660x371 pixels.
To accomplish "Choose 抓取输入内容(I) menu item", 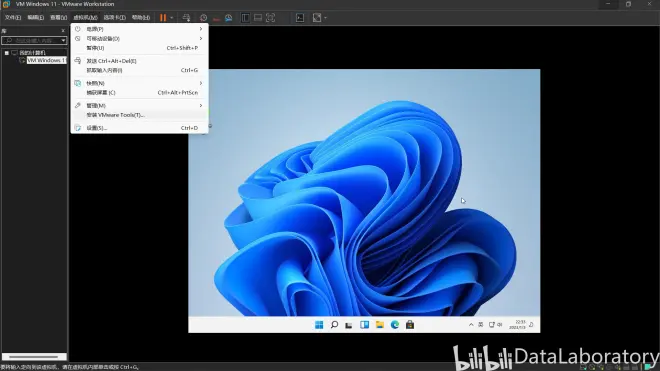I will [139, 70].
